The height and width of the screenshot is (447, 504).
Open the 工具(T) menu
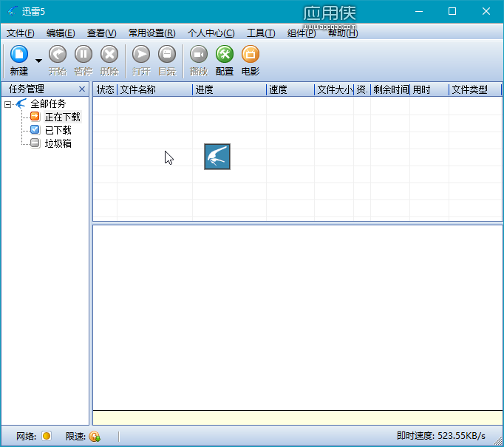click(261, 33)
